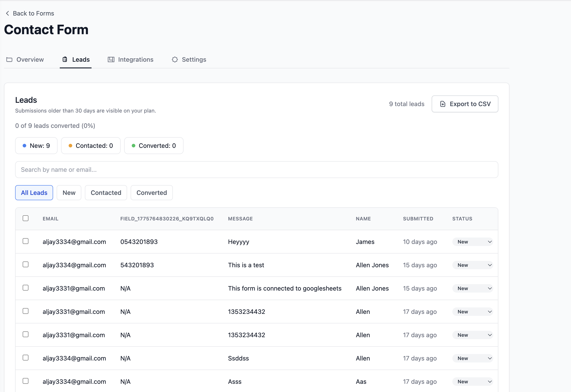
Task: Click the Settings gear icon
Action: [x=175, y=60]
